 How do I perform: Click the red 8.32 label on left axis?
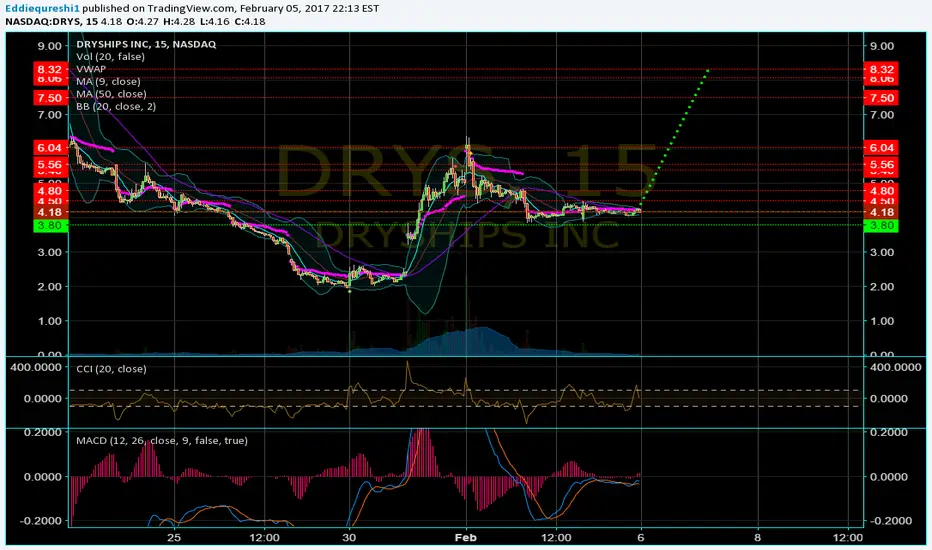[50, 69]
